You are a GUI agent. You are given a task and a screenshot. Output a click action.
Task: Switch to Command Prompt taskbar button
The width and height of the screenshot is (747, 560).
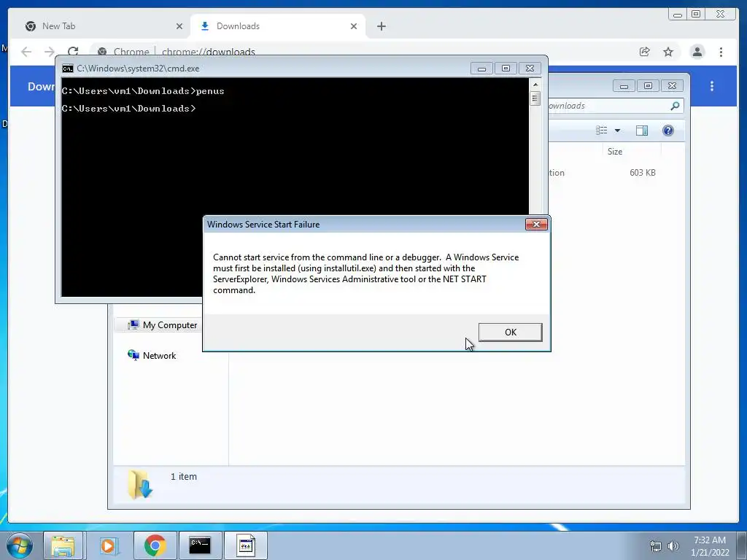click(200, 545)
